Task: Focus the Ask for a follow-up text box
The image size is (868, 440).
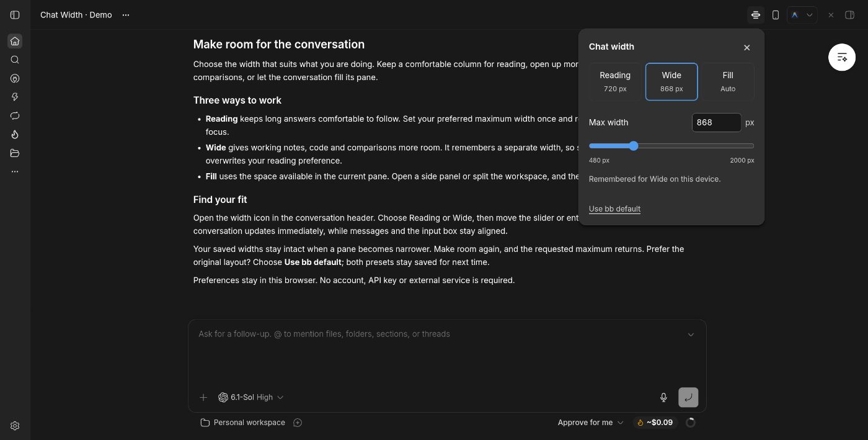Action: coord(440,334)
